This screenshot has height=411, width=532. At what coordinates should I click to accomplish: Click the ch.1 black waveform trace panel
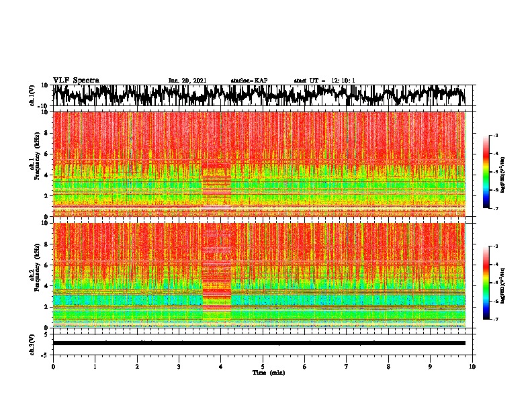(x=263, y=95)
